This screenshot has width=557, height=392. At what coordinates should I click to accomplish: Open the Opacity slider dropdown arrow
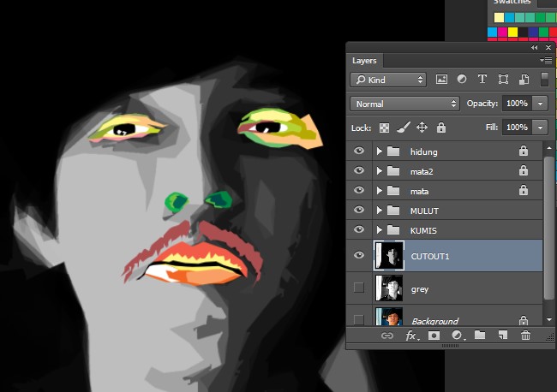coord(540,104)
